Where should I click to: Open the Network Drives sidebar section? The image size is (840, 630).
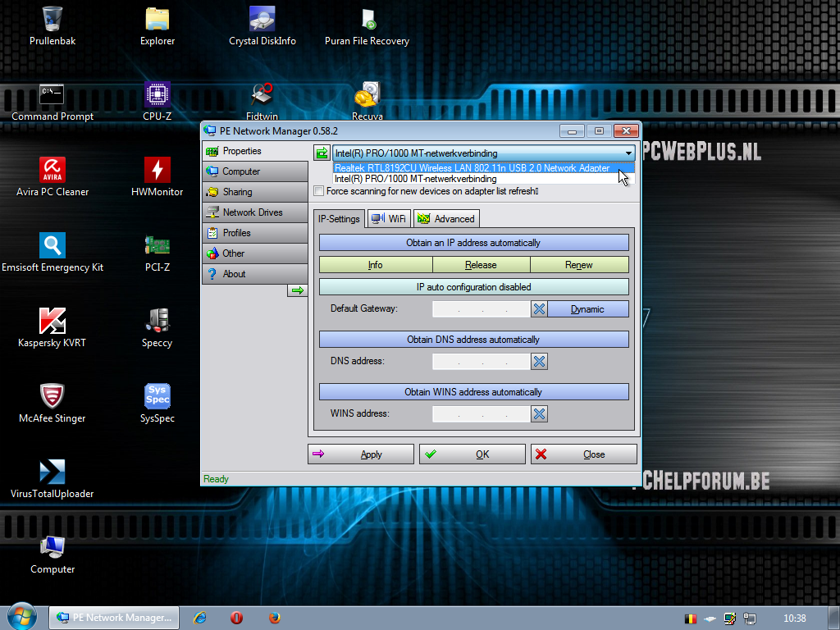pyautogui.click(x=255, y=212)
